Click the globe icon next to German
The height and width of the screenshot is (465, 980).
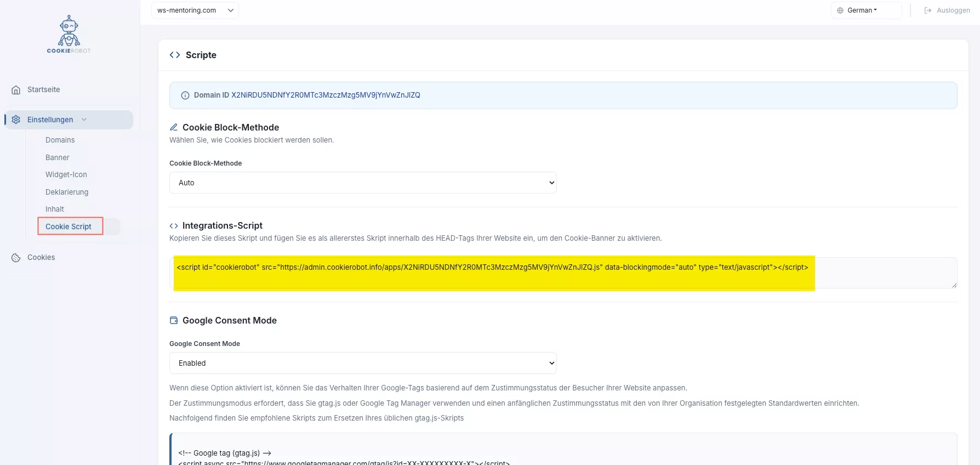click(x=840, y=10)
